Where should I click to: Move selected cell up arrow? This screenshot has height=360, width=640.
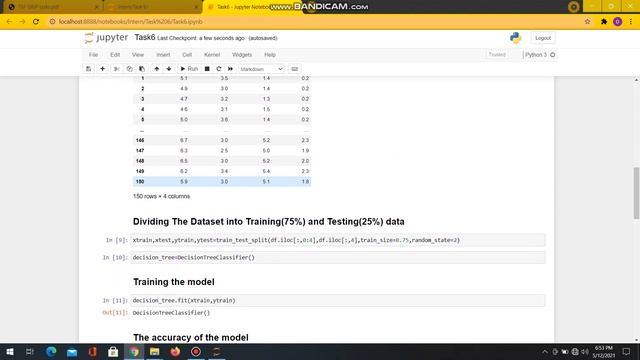[x=157, y=69]
